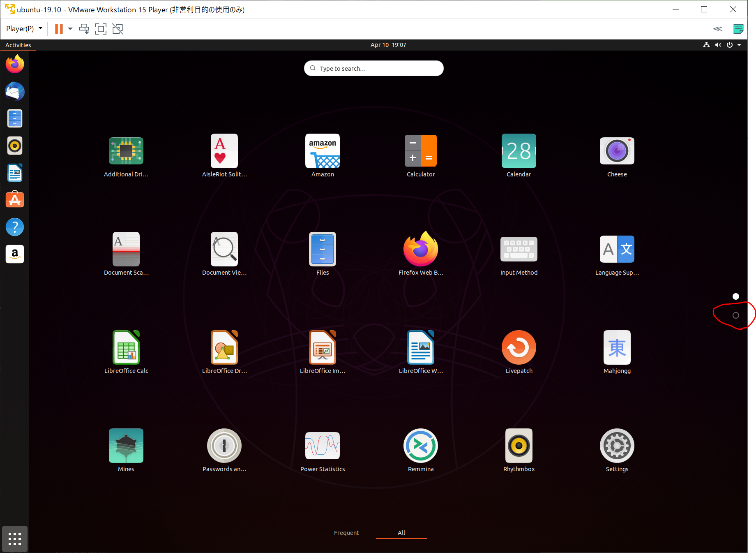Open LibreOffice Writer from dock
This screenshot has width=756, height=553.
point(15,173)
